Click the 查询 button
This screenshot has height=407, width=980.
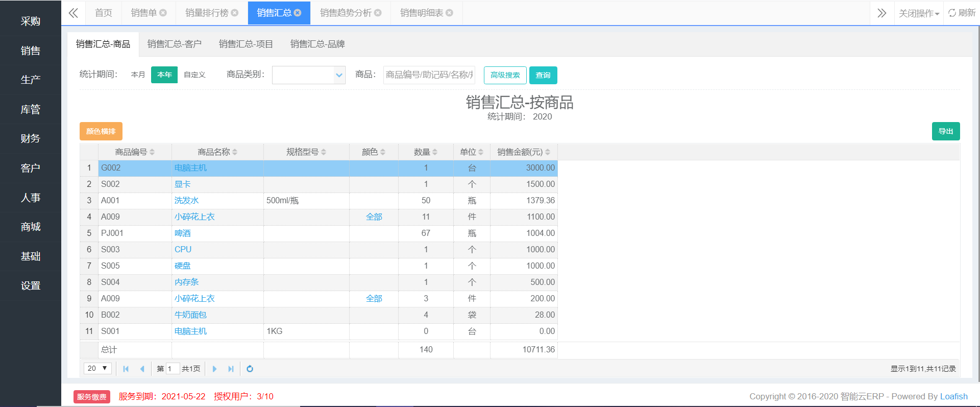[543, 75]
